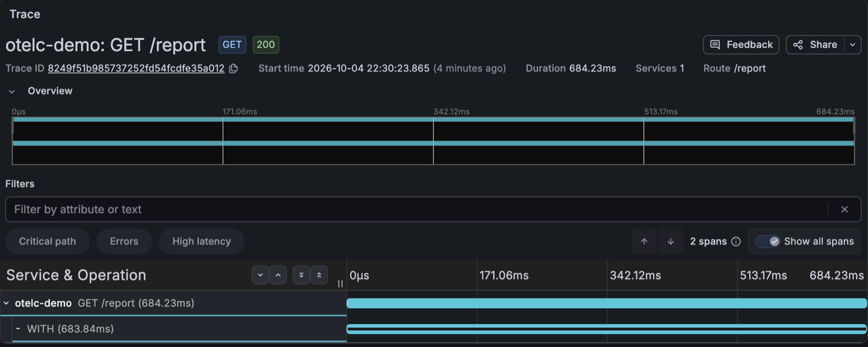Click the overview minimap at 342.12ms marker
The width and height of the screenshot is (868, 347).
point(433,141)
